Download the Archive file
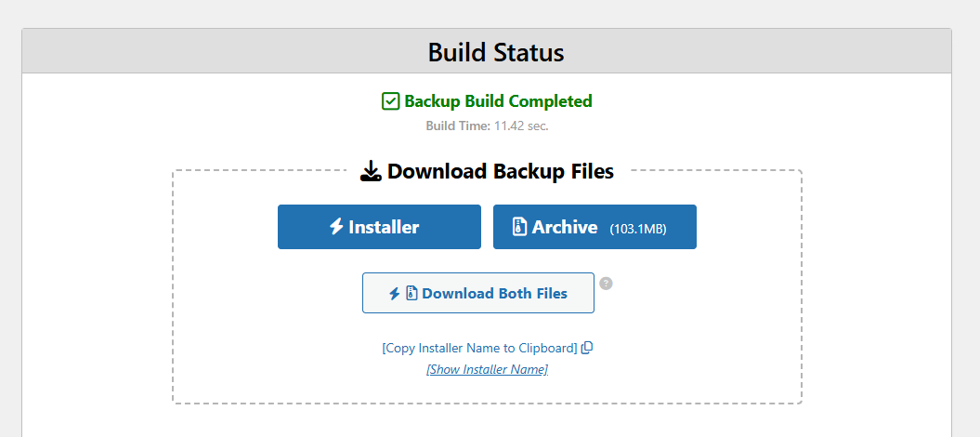Viewport: 980px width, 437px height. tap(595, 227)
